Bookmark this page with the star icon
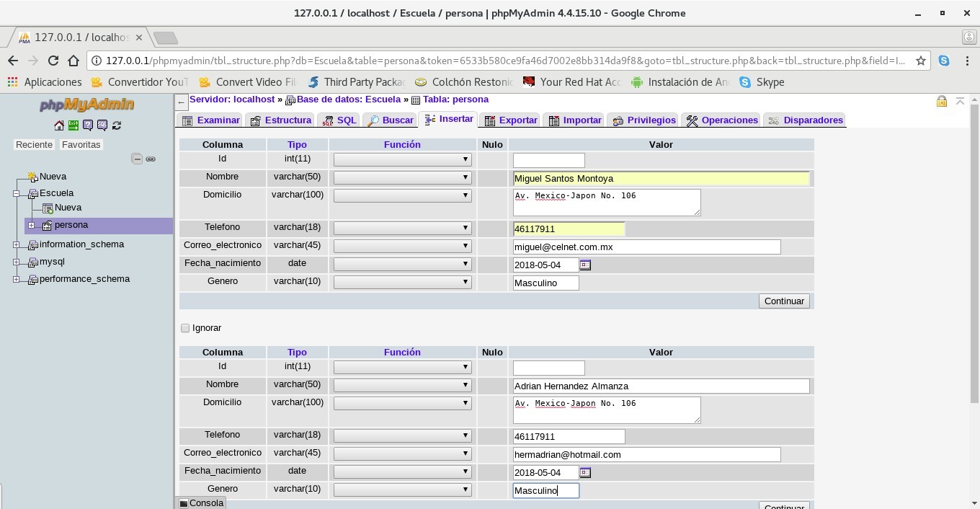980x509 pixels. point(920,61)
